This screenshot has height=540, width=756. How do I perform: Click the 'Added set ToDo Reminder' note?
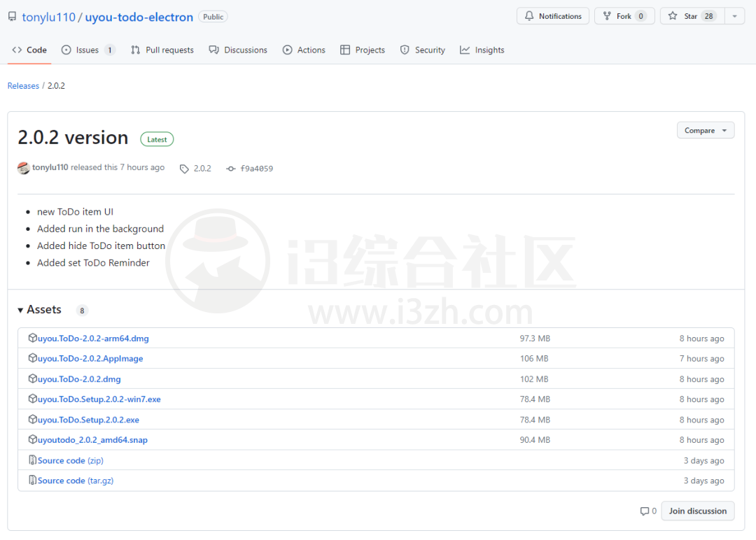click(x=93, y=263)
